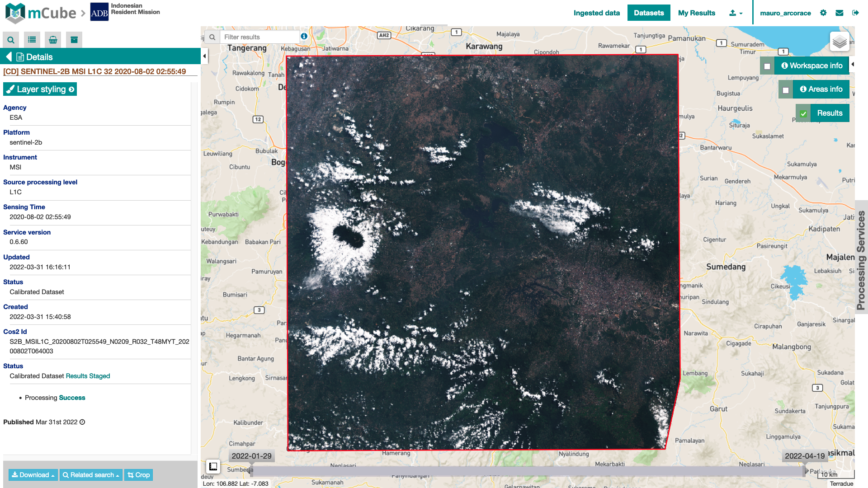
Task: Click the filter info icon
Action: (304, 37)
